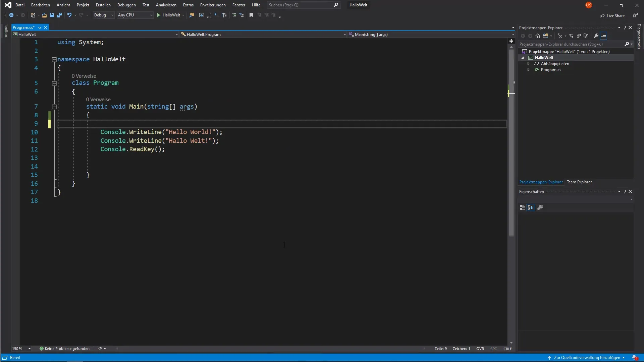Toggle the preview selected items button
The height and width of the screenshot is (362, 644).
603,36
